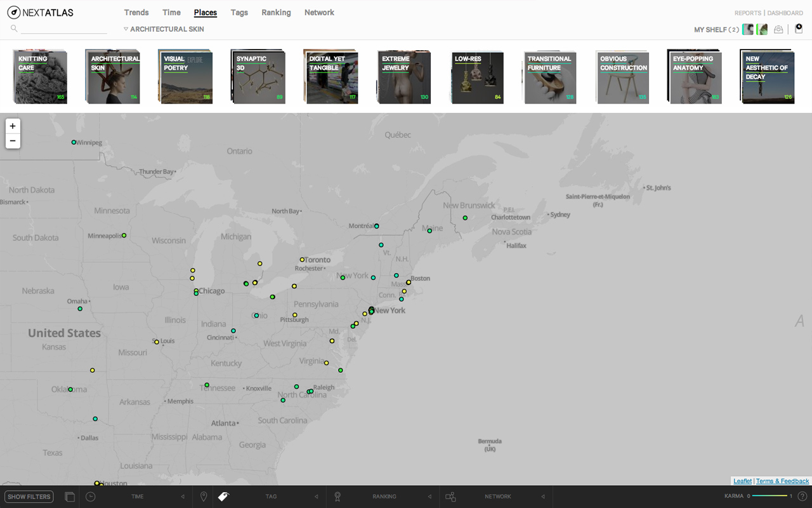Image resolution: width=812 pixels, height=508 pixels.
Task: Open the Low-Res trend card
Action: (476, 77)
